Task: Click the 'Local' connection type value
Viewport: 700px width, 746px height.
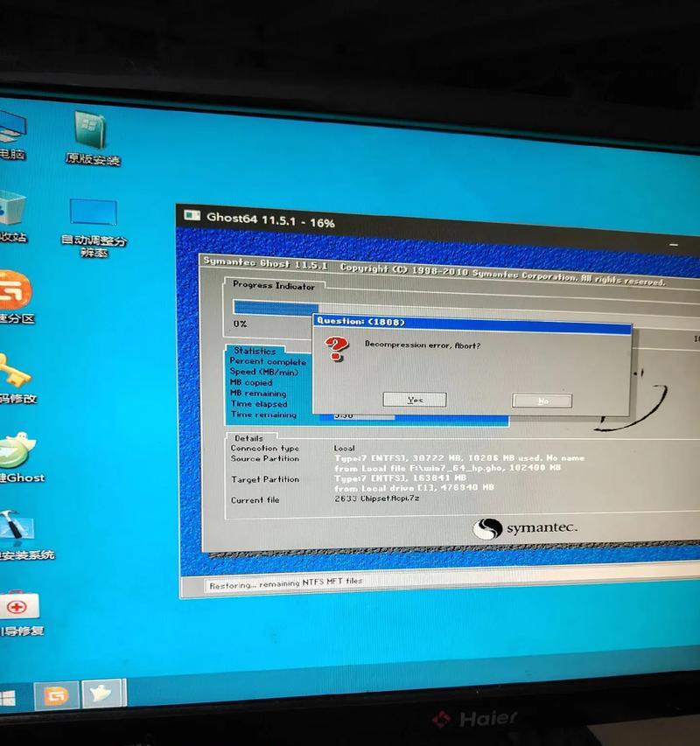Action: [x=344, y=448]
